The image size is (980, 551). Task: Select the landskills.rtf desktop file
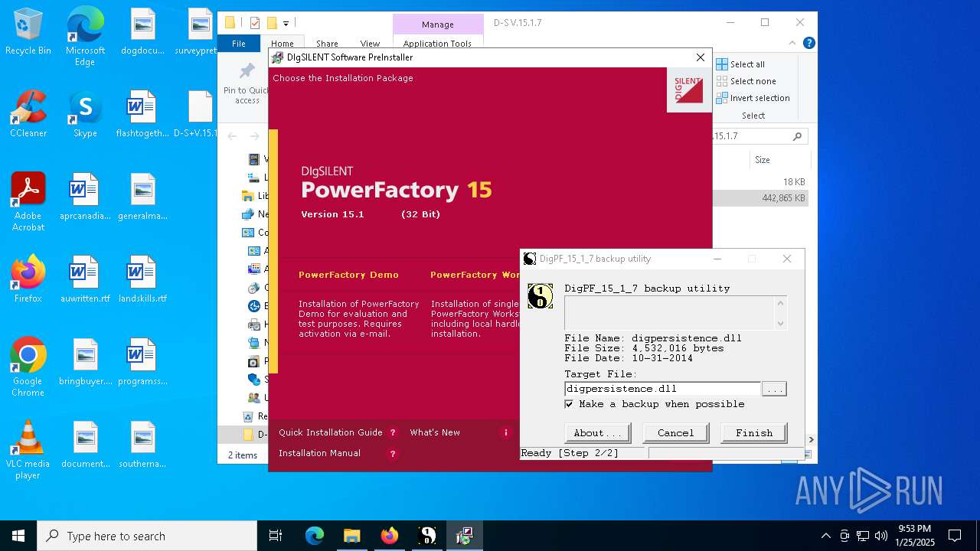coord(142,279)
